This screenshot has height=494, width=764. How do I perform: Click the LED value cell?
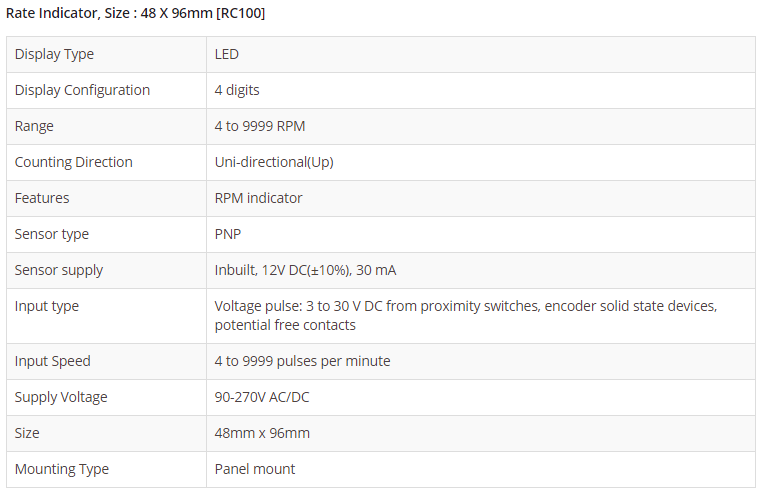click(227, 54)
